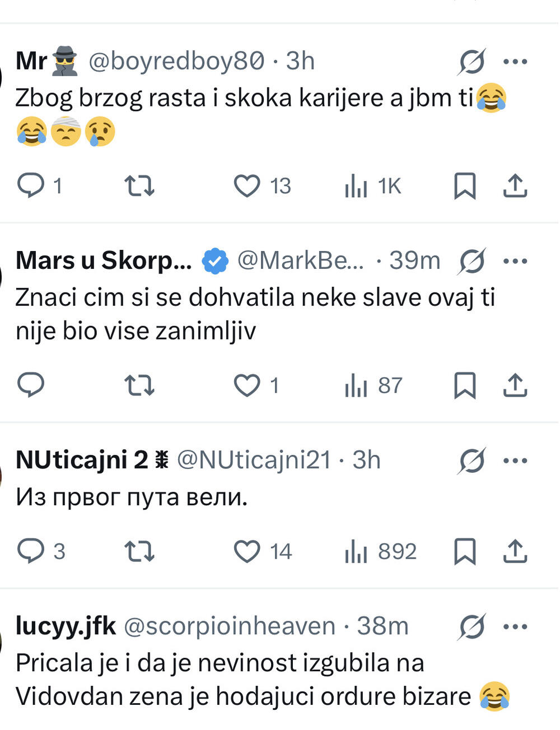
Task: Repost the NUticajni 2 tweet
Action: 139,551
